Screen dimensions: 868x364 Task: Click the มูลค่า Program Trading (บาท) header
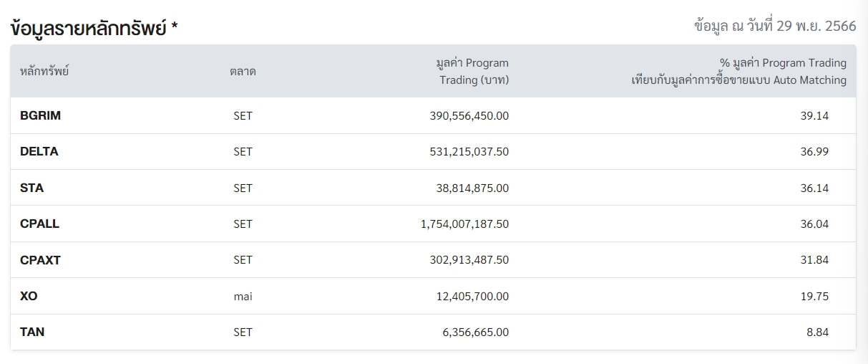472,72
